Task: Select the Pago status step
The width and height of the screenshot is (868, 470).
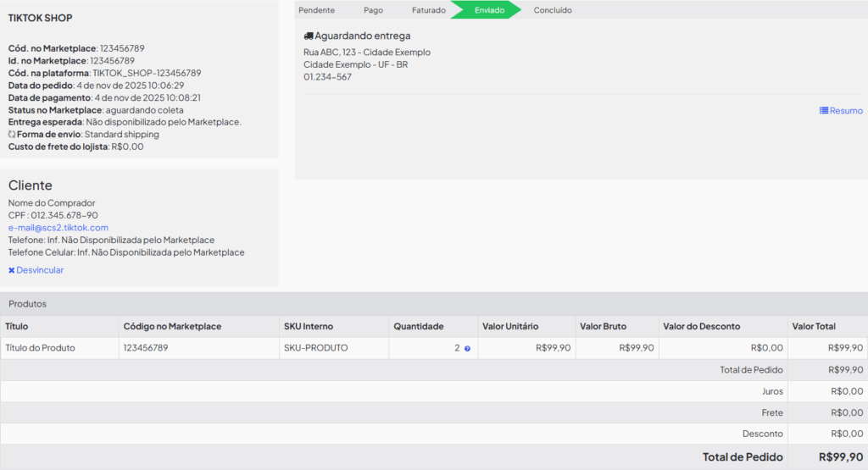Action: tap(373, 10)
